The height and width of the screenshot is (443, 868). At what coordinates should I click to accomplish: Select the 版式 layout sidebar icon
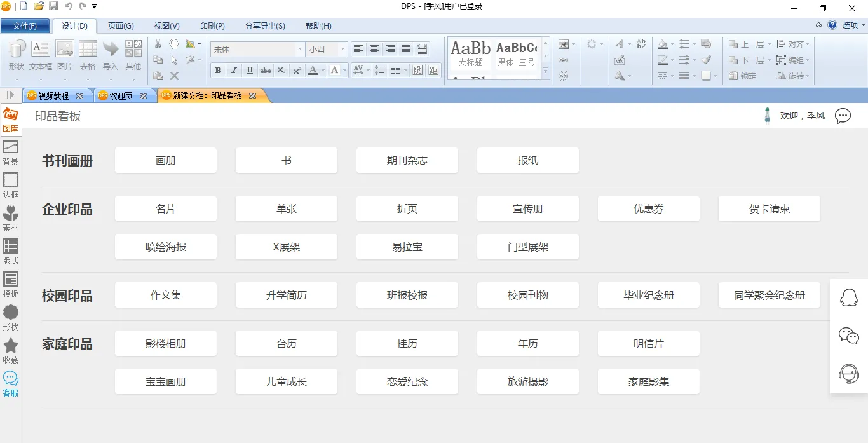(x=11, y=251)
